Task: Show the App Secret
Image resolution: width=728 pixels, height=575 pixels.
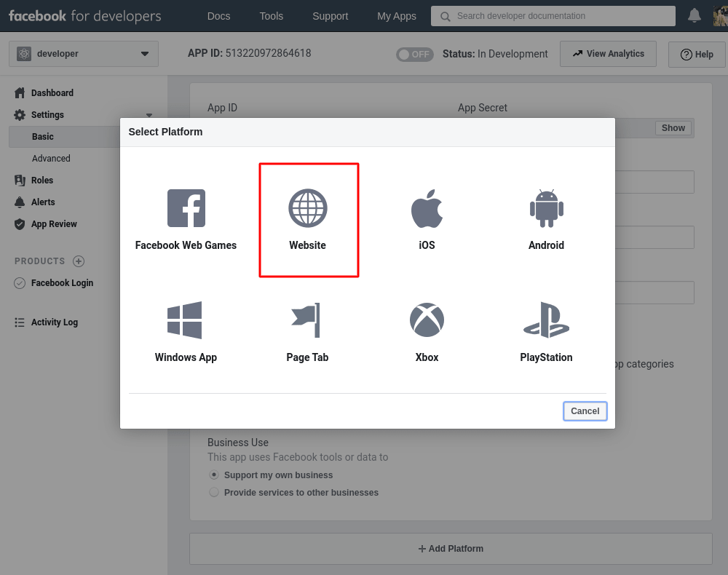Action: (673, 127)
